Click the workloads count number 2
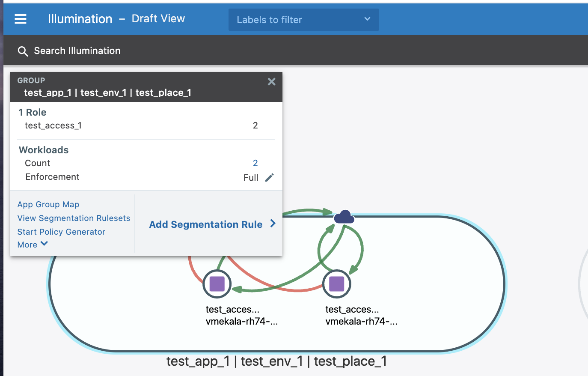The image size is (588, 376). point(255,163)
